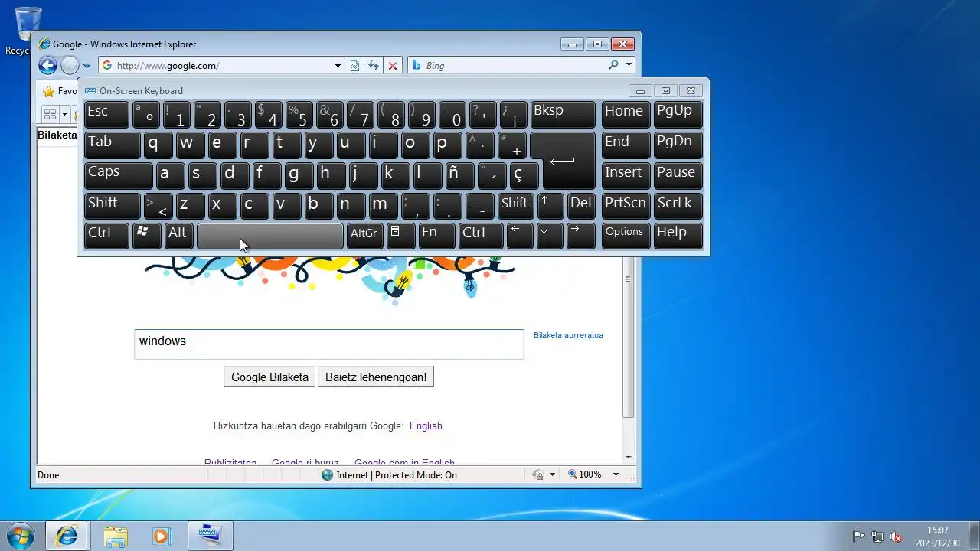Screen dimensions: 980x551
Task: Toggle the Alt key on-screen
Action: (x=178, y=236)
